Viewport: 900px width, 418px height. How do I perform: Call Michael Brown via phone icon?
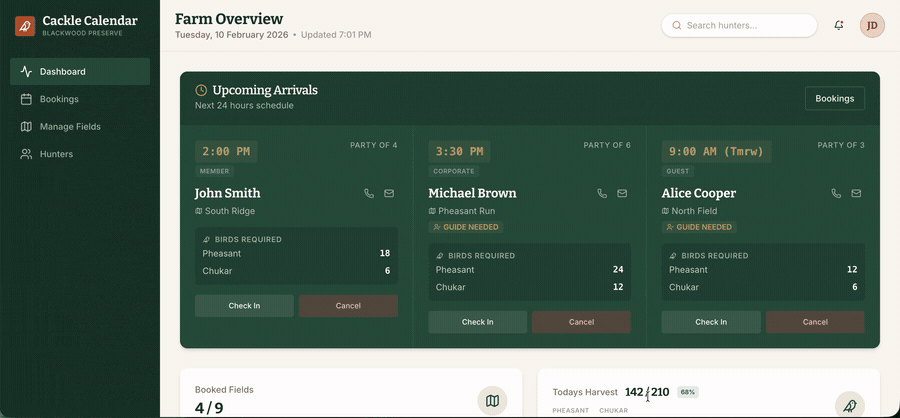coord(602,193)
